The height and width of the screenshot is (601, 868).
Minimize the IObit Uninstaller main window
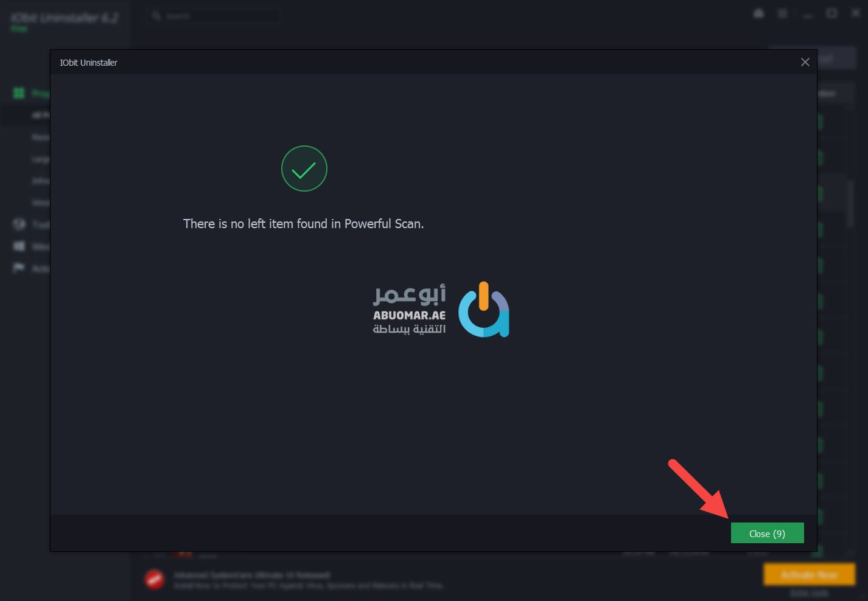[x=808, y=14]
